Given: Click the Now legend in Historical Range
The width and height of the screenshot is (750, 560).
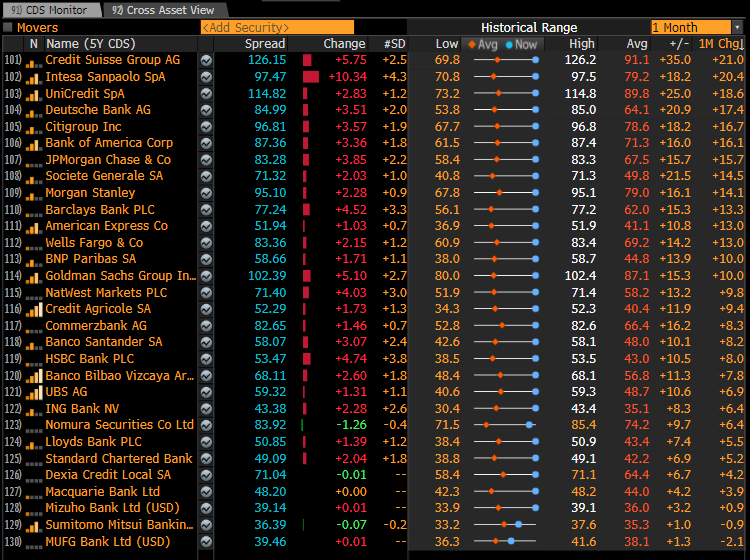Looking at the screenshot, I should 521,44.
